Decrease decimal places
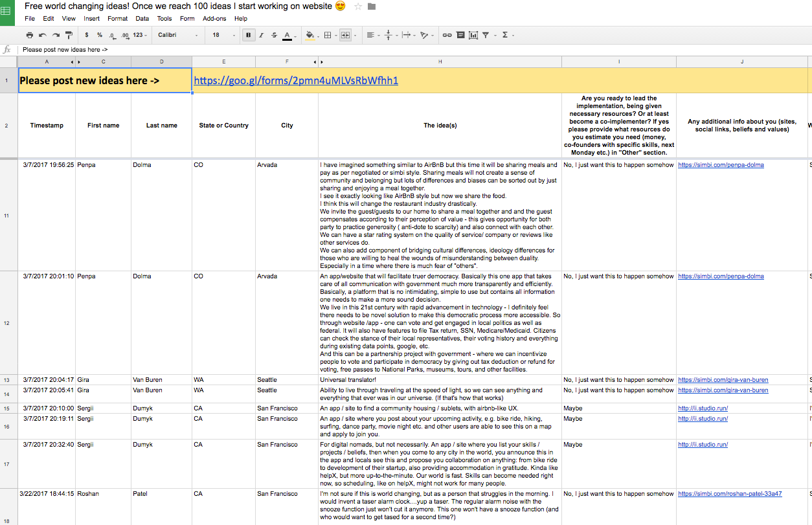Viewport: 812px width, 525px height. click(112, 35)
